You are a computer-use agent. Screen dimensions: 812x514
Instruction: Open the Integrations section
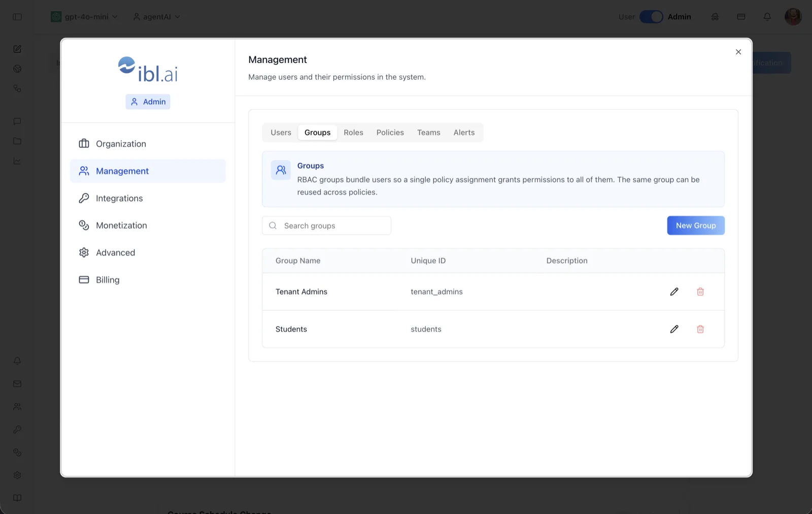[x=148, y=198]
